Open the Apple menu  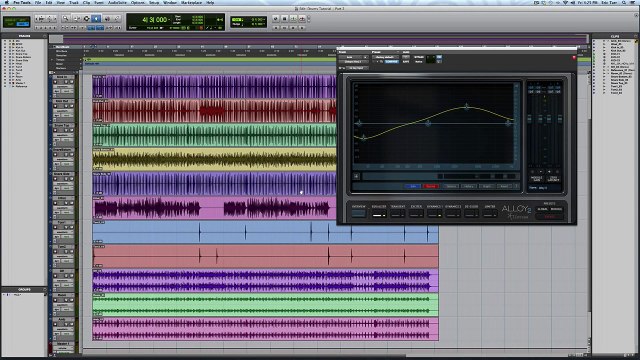click(6, 2)
